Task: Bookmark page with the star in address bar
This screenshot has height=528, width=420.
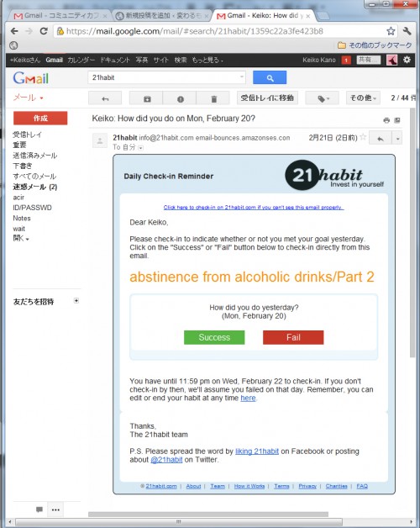Action: click(x=391, y=31)
